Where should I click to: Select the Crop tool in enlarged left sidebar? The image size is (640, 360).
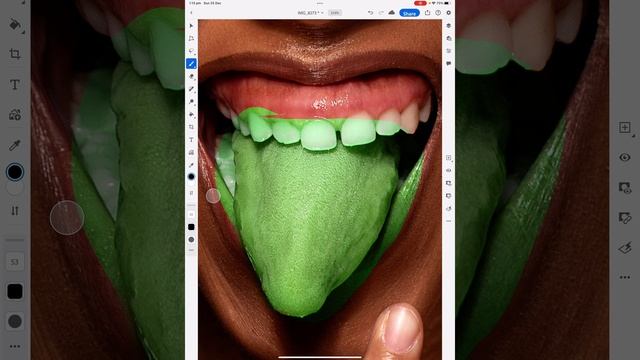15,54
